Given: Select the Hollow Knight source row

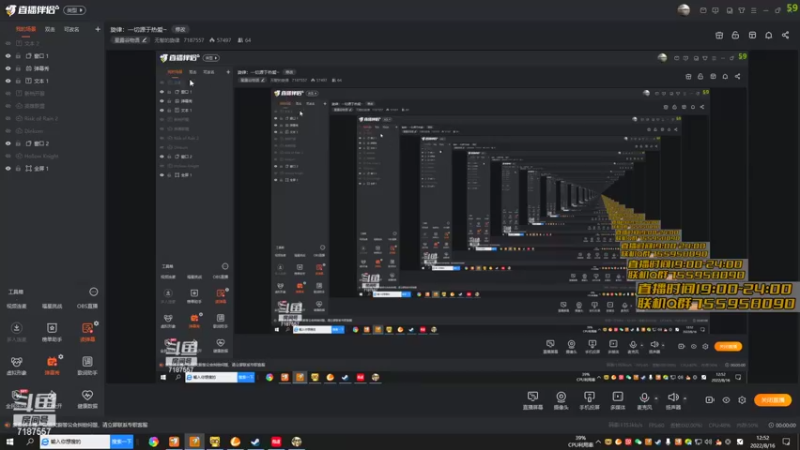Looking at the screenshot, I should click(52, 156).
